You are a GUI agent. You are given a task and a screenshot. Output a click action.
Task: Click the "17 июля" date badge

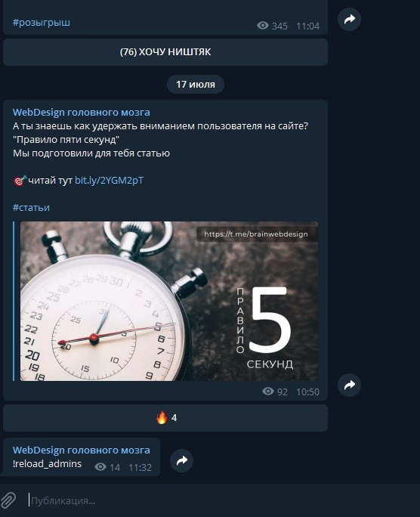pyautogui.click(x=196, y=85)
